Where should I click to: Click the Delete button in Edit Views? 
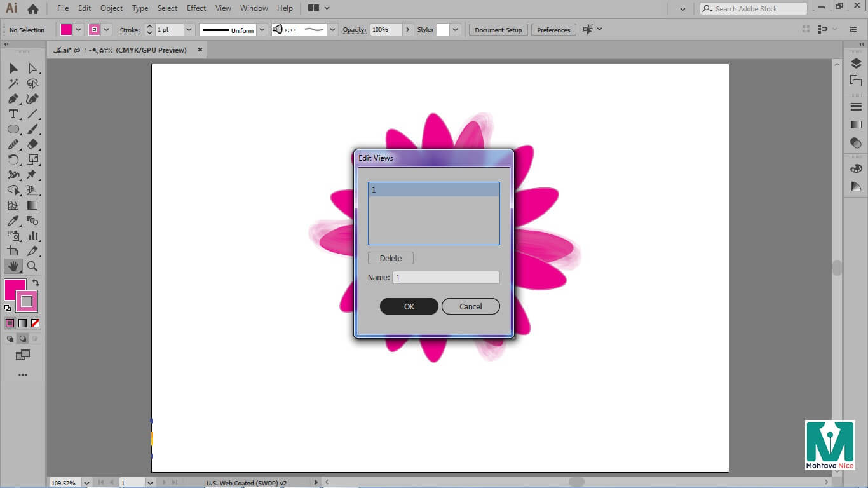(x=390, y=258)
